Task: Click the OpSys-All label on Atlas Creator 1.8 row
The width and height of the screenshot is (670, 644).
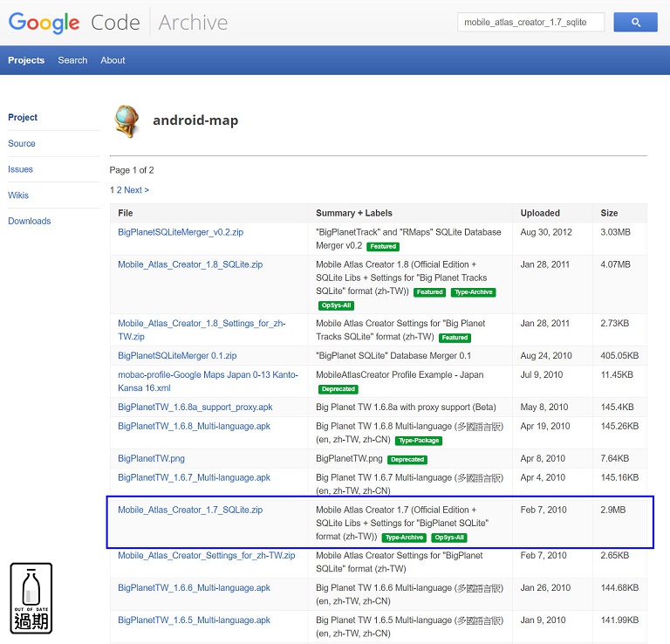Action: tap(336, 305)
